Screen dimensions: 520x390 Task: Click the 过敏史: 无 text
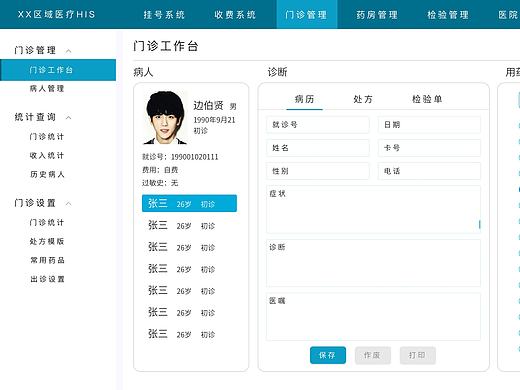pos(160,183)
